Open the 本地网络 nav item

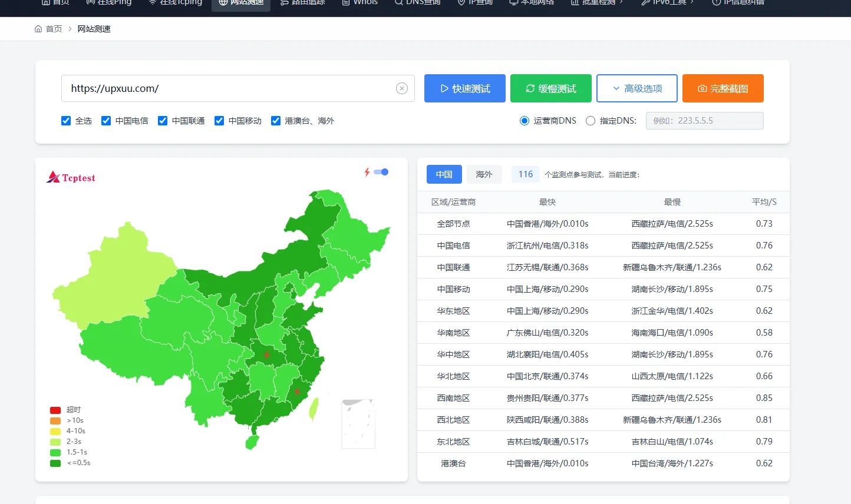pyautogui.click(x=532, y=2)
